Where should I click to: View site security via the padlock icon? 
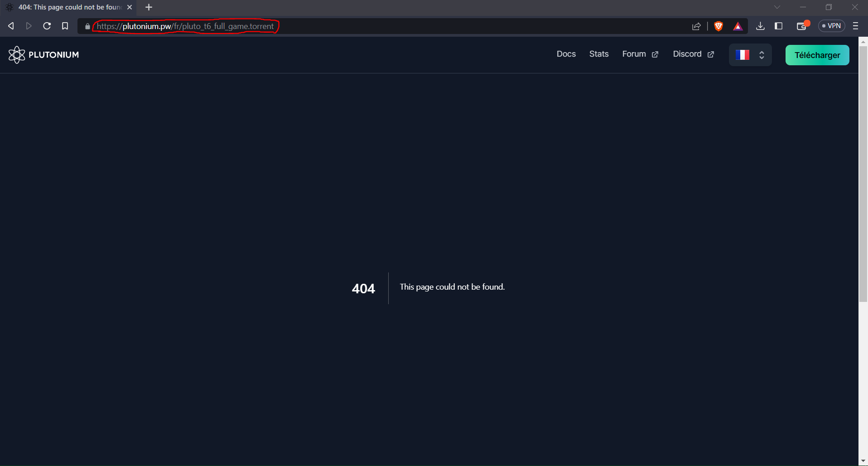click(87, 26)
